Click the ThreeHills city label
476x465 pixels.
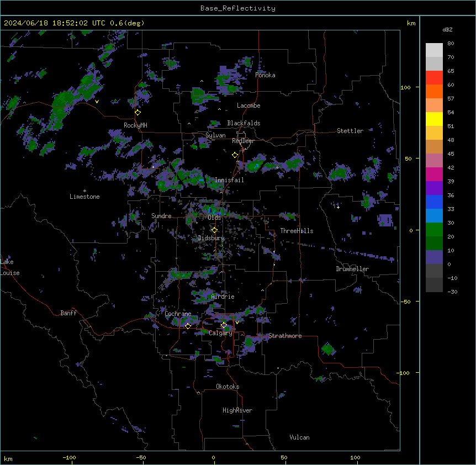tap(297, 231)
